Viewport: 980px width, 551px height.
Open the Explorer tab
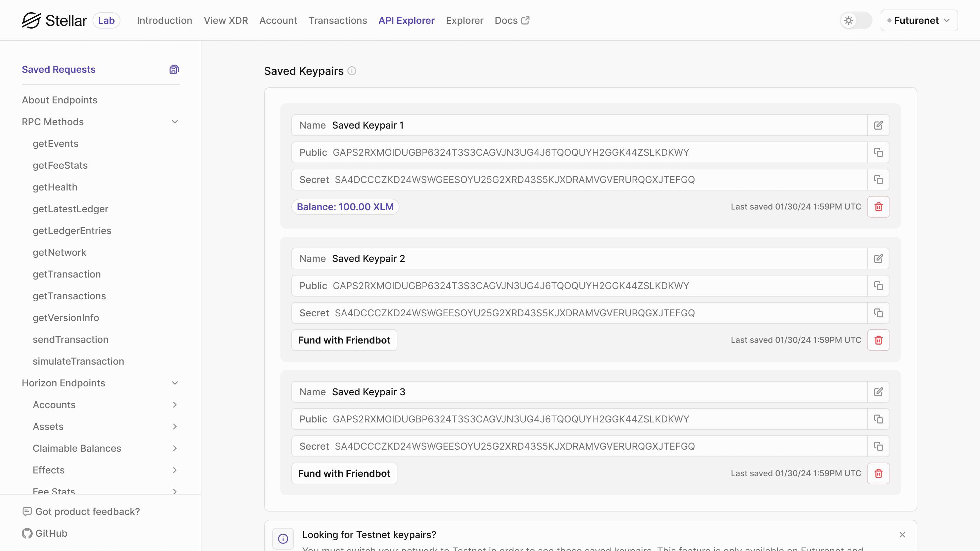point(464,20)
